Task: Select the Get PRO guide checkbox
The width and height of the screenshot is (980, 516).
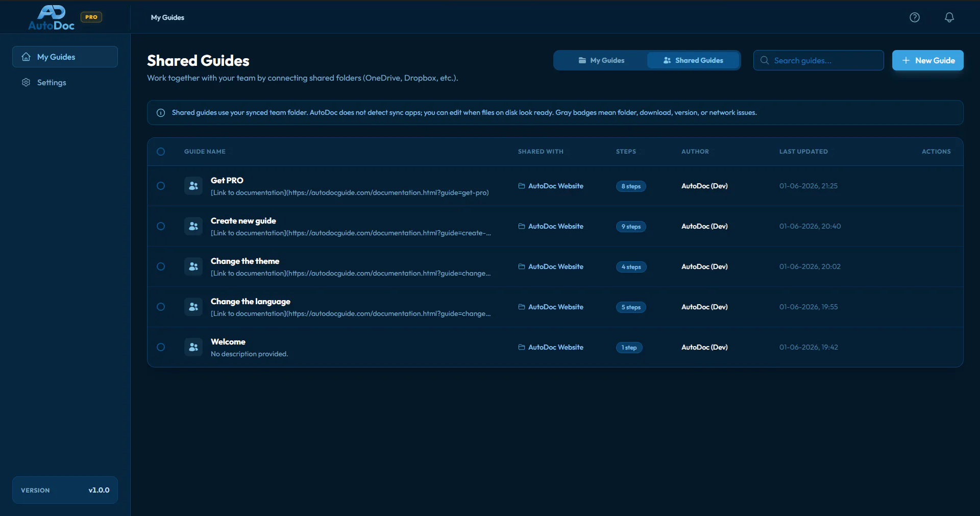Action: (x=161, y=186)
